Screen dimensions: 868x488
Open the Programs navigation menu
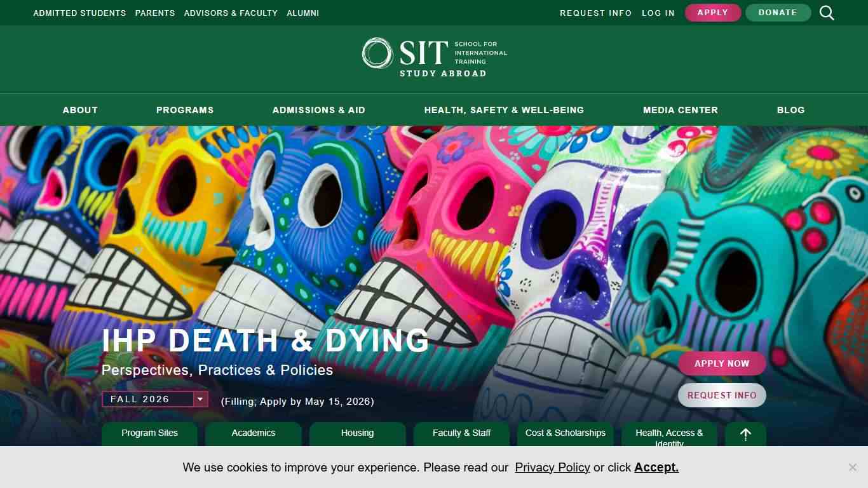184,110
